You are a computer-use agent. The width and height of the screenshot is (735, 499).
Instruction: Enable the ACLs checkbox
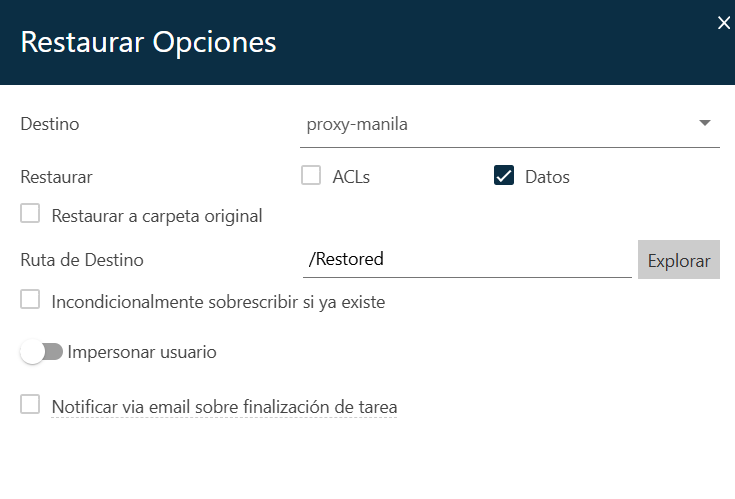(x=311, y=176)
